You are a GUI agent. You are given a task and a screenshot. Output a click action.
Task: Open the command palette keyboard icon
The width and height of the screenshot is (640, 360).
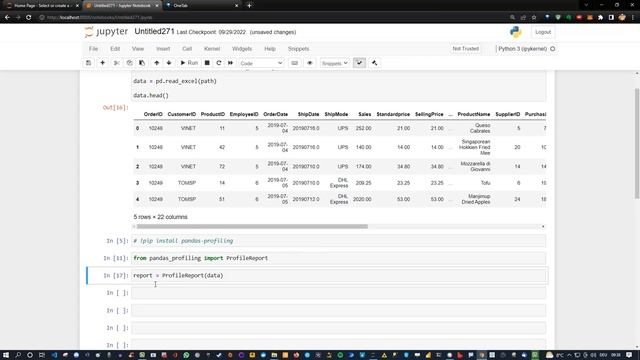pyautogui.click(x=294, y=63)
